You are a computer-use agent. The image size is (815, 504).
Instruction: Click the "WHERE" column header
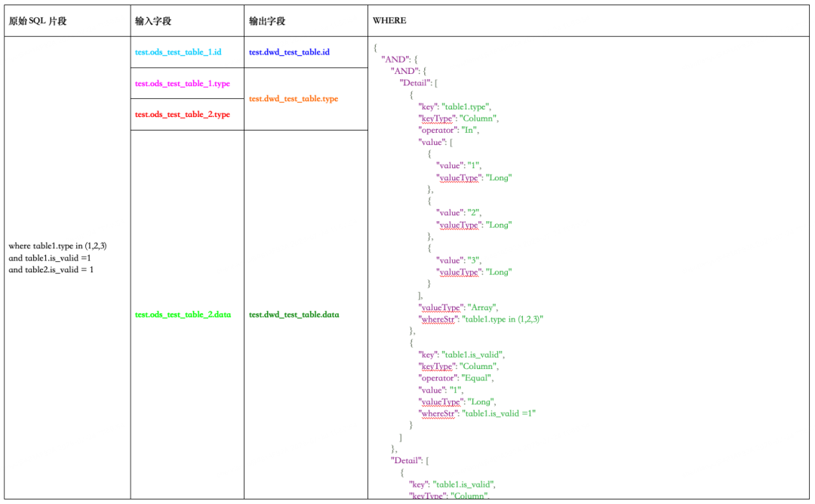click(x=589, y=21)
